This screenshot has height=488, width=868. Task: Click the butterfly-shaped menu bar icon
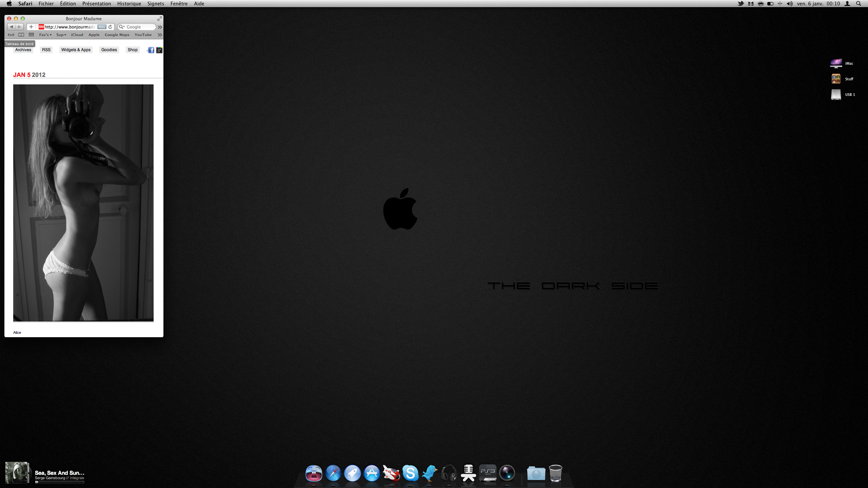(x=751, y=4)
